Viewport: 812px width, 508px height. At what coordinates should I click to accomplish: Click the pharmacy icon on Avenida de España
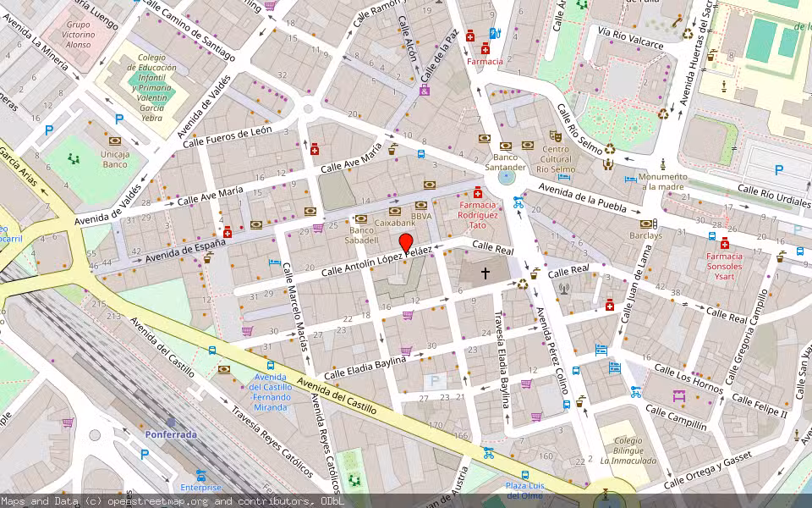(227, 233)
